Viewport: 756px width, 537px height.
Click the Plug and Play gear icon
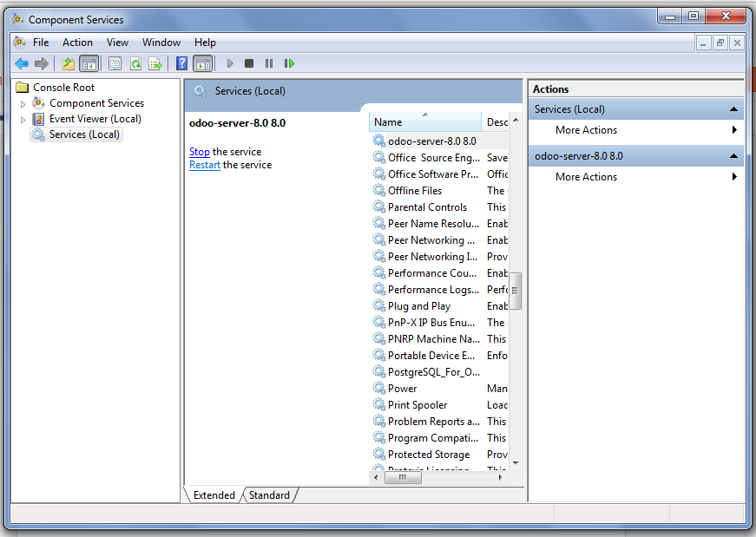click(379, 305)
